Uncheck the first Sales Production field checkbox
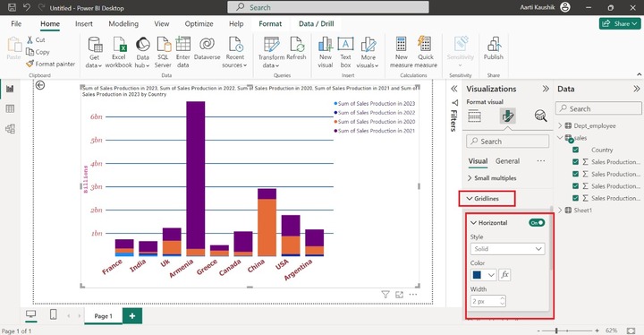 click(x=575, y=162)
